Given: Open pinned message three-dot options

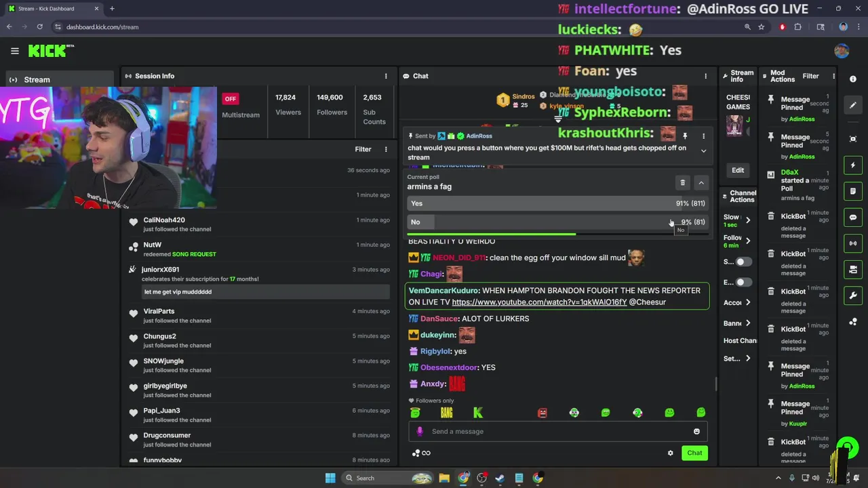Looking at the screenshot, I should pos(703,136).
